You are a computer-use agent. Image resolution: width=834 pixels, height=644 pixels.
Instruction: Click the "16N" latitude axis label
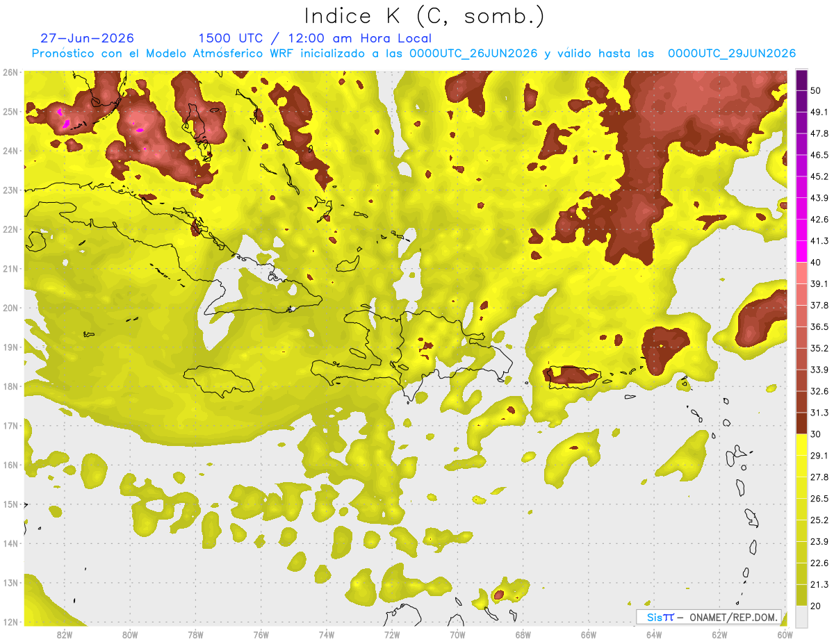point(10,465)
